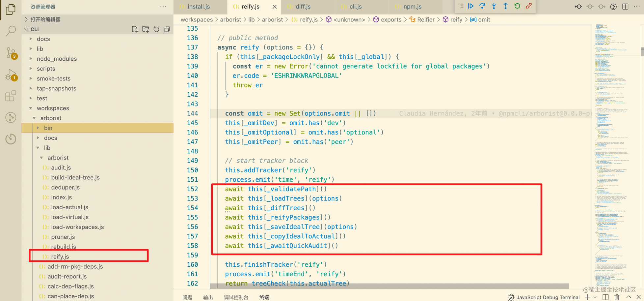Continue debugging from the debug toolbar
Screen dimensions: 644x301
tap(471, 6)
